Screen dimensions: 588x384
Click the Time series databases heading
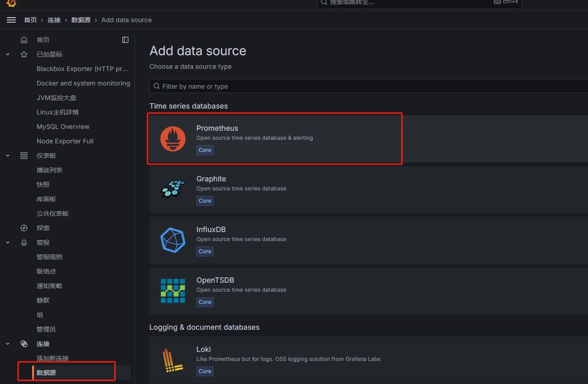coord(189,106)
